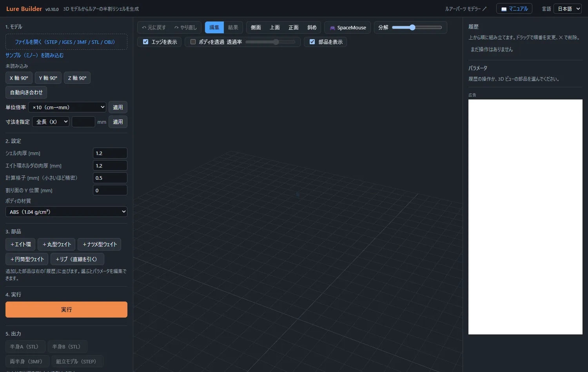Switch to the 結果 result tab
588x372 pixels.
pyautogui.click(x=233, y=27)
